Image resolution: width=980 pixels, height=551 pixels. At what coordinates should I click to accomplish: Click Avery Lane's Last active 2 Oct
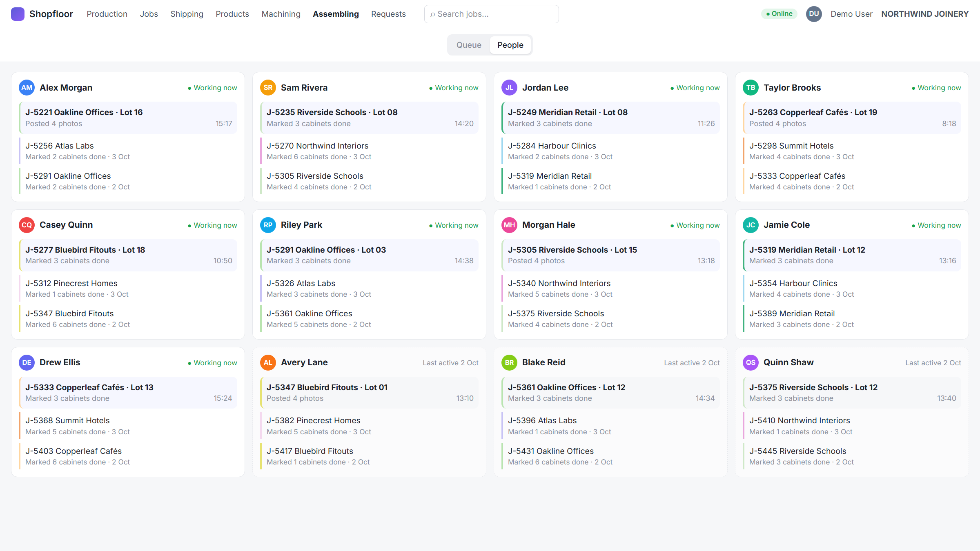[450, 363]
